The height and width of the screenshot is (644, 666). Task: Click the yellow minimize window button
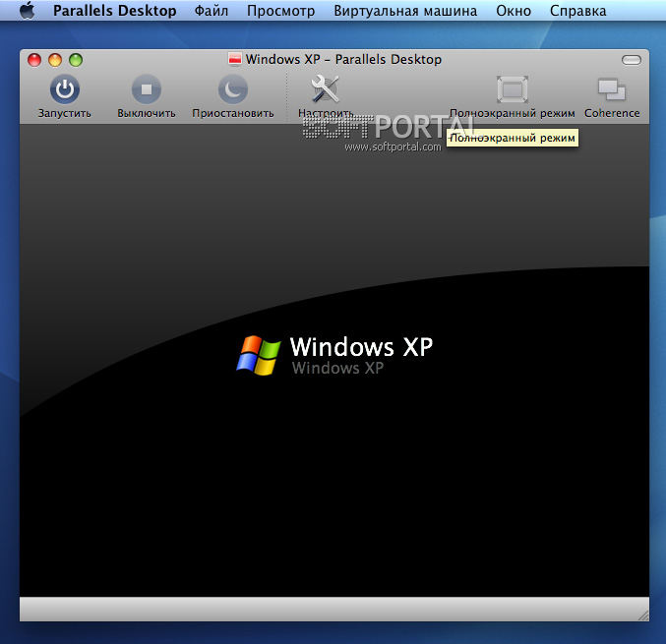click(55, 60)
